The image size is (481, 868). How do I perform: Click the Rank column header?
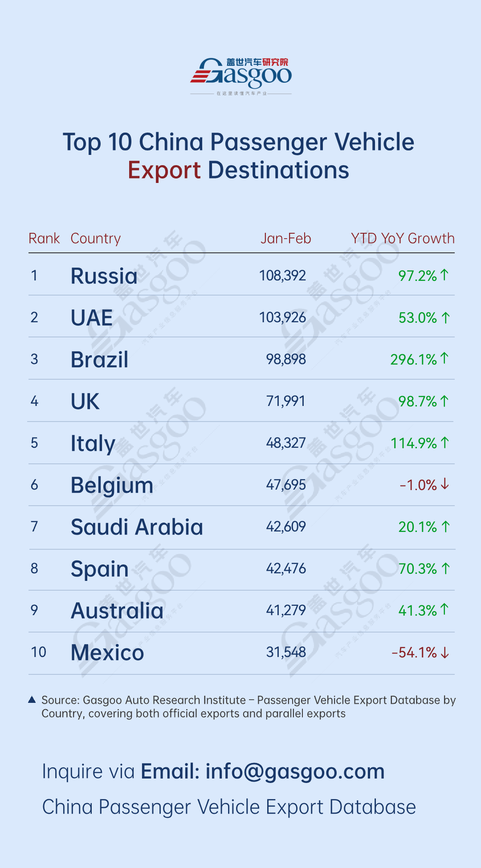coord(44,239)
